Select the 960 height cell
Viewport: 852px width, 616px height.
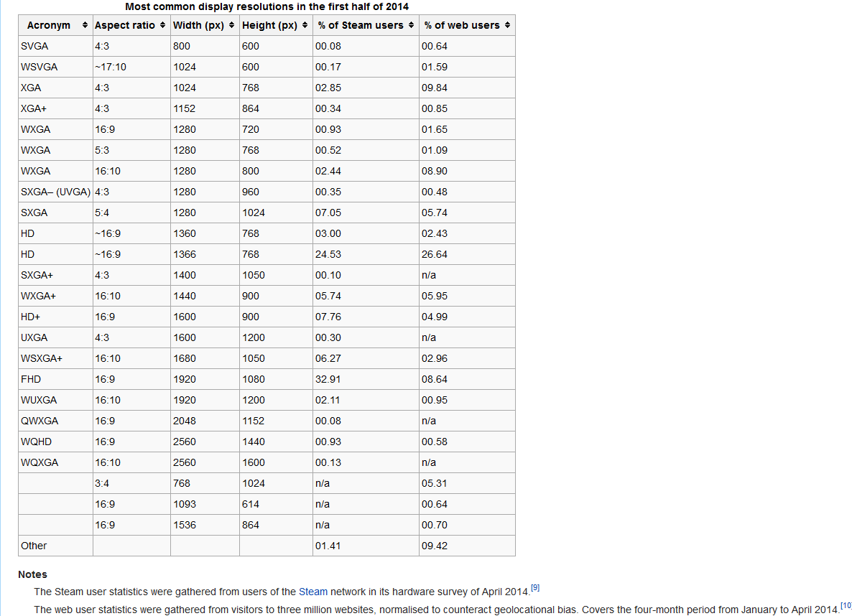click(276, 192)
